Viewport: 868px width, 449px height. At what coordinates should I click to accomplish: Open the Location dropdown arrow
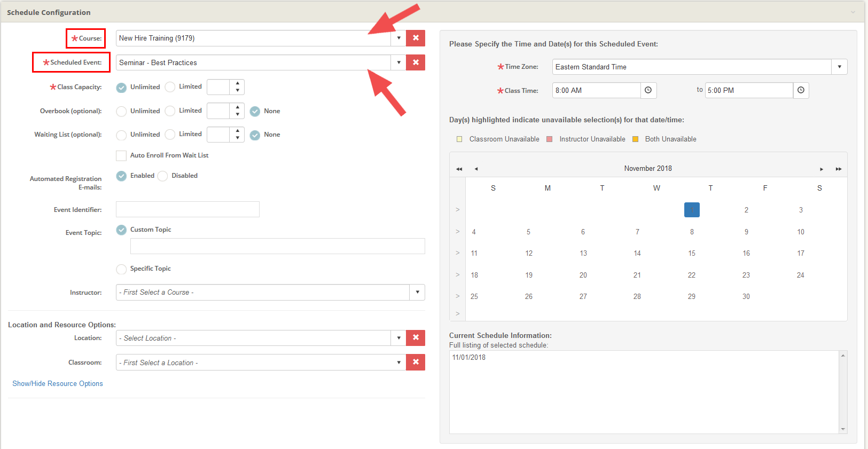pyautogui.click(x=398, y=338)
